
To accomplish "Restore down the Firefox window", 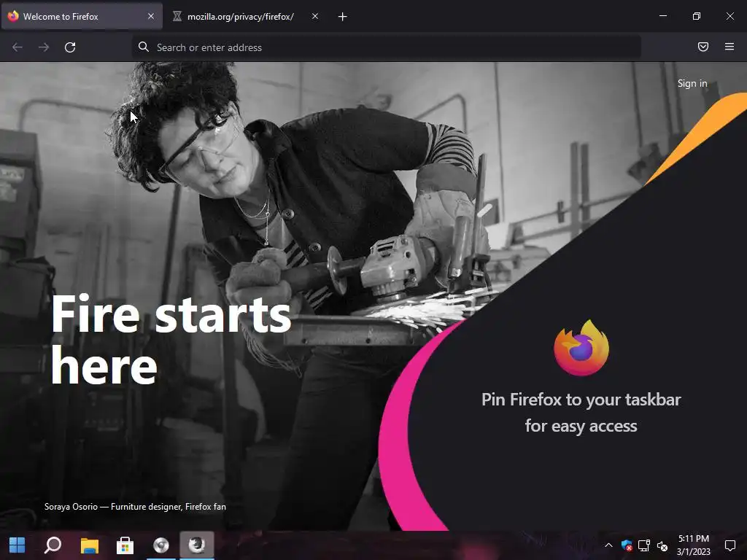I will pyautogui.click(x=697, y=16).
